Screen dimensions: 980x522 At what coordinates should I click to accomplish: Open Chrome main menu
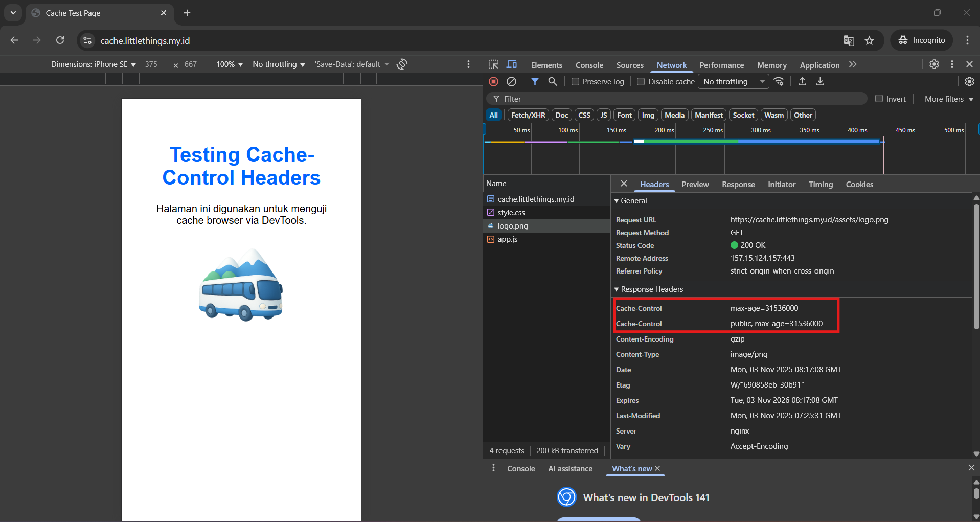[967, 40]
